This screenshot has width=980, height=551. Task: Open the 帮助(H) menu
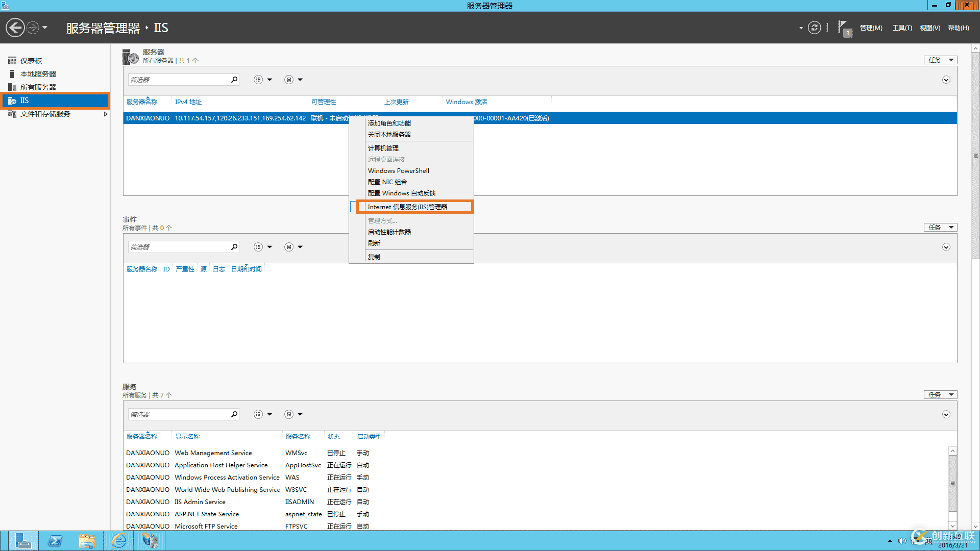[x=959, y=28]
